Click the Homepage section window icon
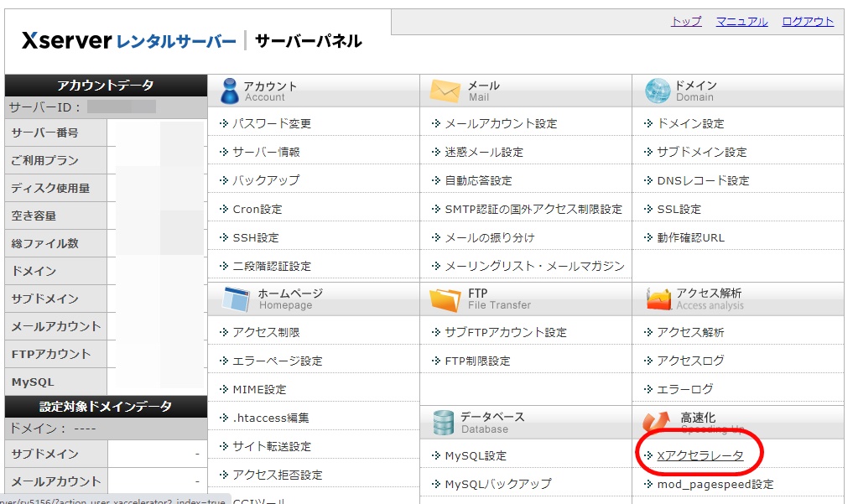Viewport: 853px width, 504px height. pos(237,299)
